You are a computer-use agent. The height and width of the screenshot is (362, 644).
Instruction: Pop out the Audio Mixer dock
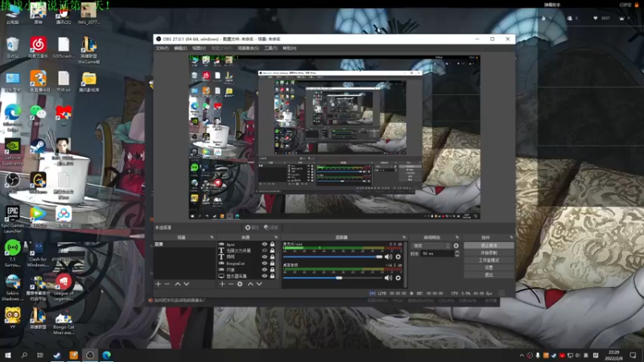(x=404, y=237)
